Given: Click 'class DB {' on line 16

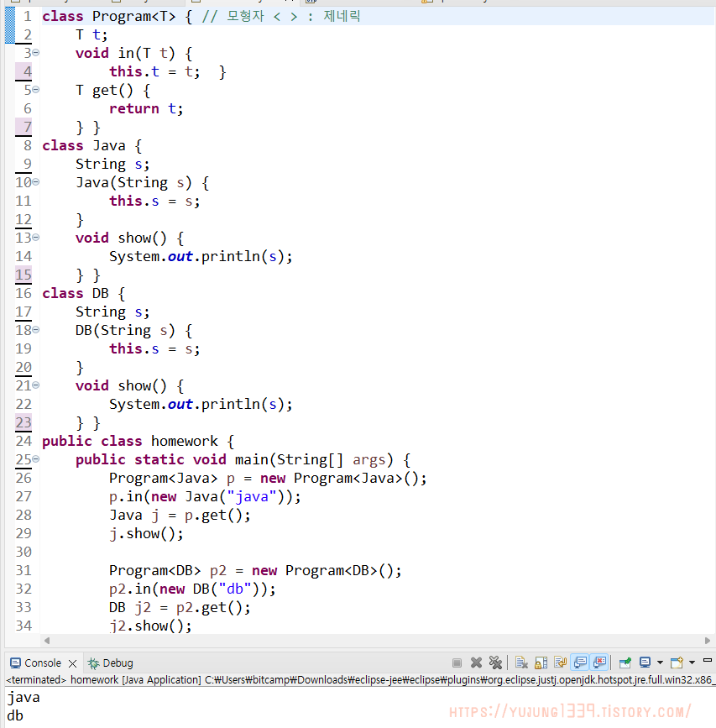Looking at the screenshot, I should coord(84,293).
